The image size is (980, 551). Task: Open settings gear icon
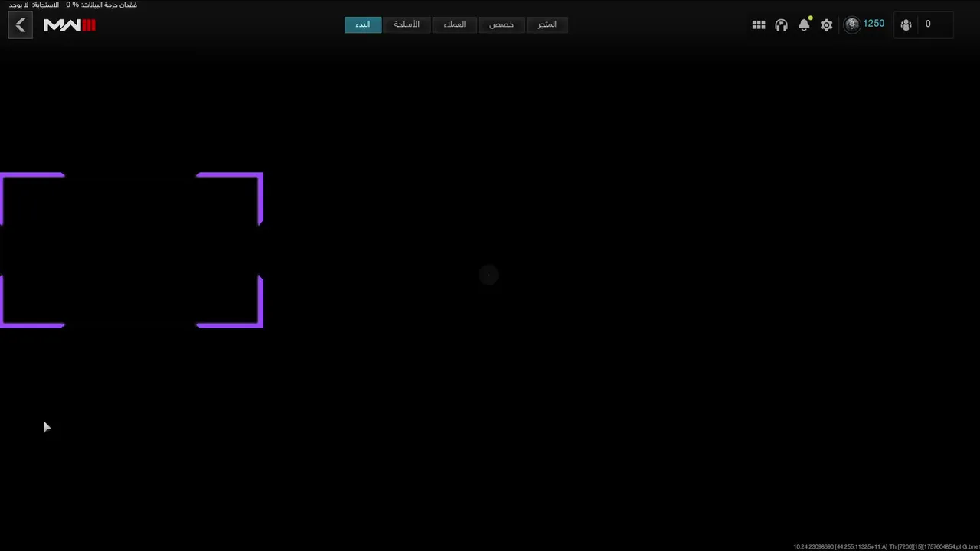click(x=826, y=24)
